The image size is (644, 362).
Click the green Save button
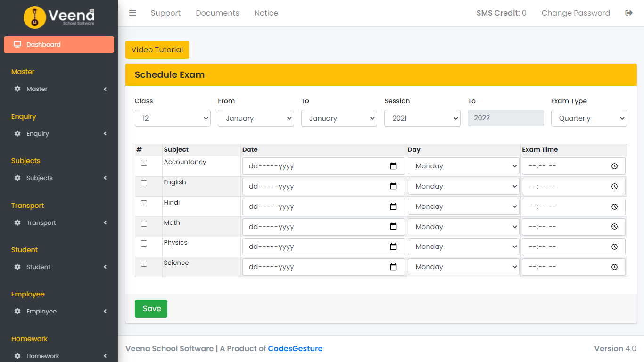click(x=151, y=309)
